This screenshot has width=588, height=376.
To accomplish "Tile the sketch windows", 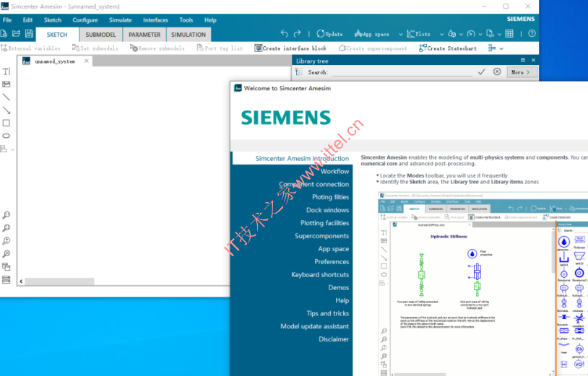I will pos(7,280).
